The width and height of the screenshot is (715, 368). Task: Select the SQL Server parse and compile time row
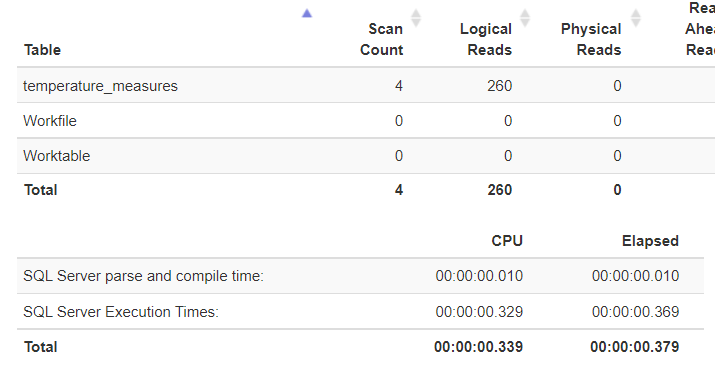click(x=360, y=276)
